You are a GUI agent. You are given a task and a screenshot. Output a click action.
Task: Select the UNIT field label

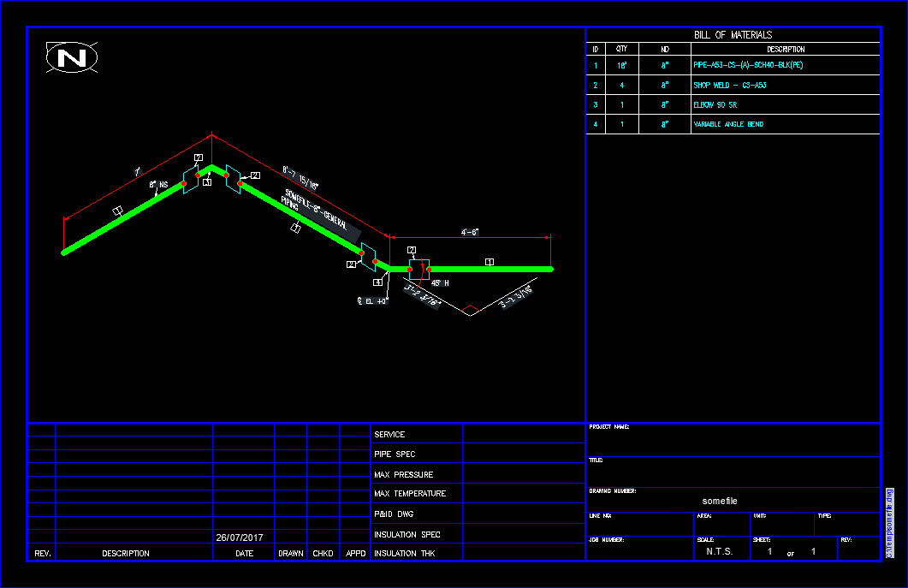coord(760,515)
